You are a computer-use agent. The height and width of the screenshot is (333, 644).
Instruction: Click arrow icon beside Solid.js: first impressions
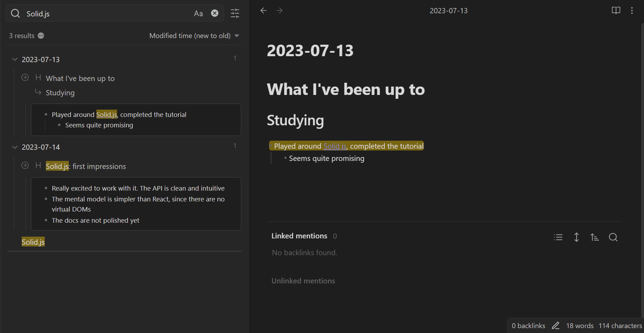[25, 165]
